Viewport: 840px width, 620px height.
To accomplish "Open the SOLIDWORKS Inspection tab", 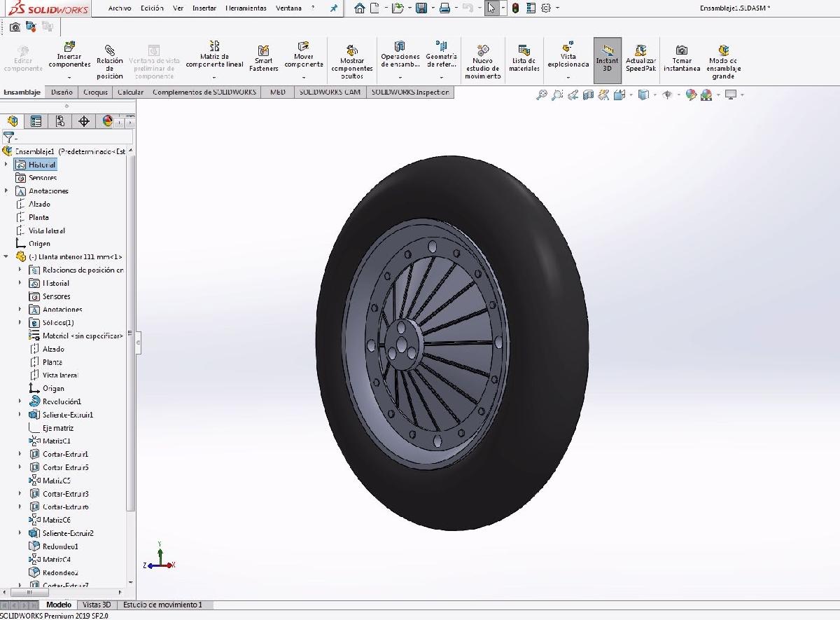I will (410, 92).
